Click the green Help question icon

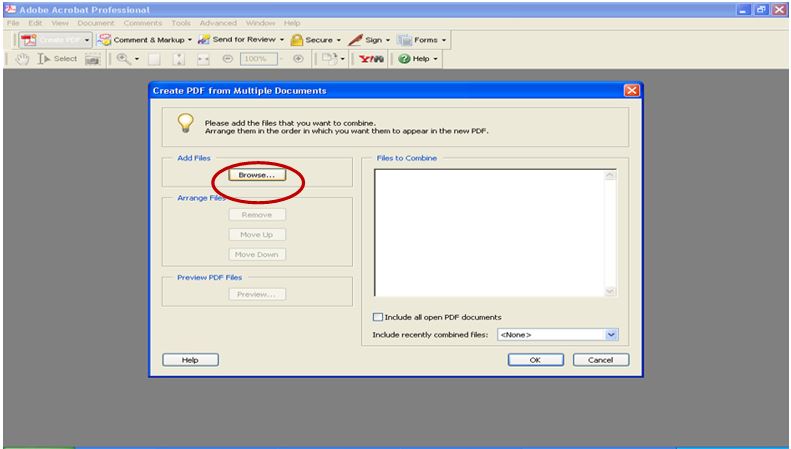point(404,59)
